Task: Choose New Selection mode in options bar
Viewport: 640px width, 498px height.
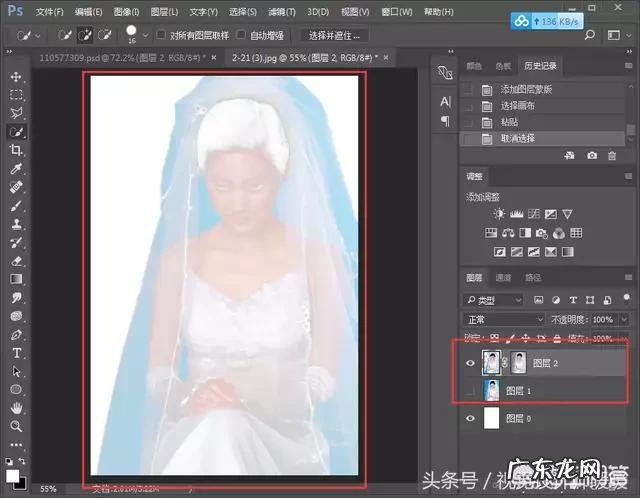Action: (x=64, y=35)
